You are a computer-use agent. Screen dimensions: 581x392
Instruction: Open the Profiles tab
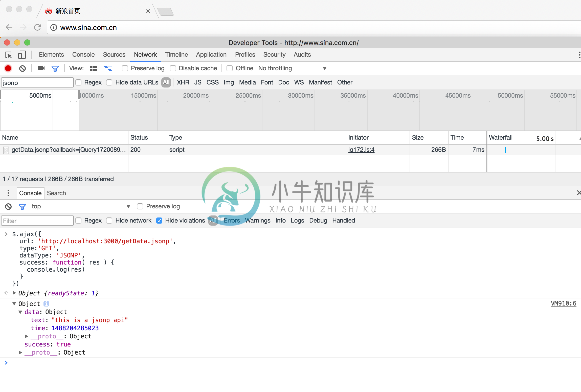pyautogui.click(x=245, y=55)
